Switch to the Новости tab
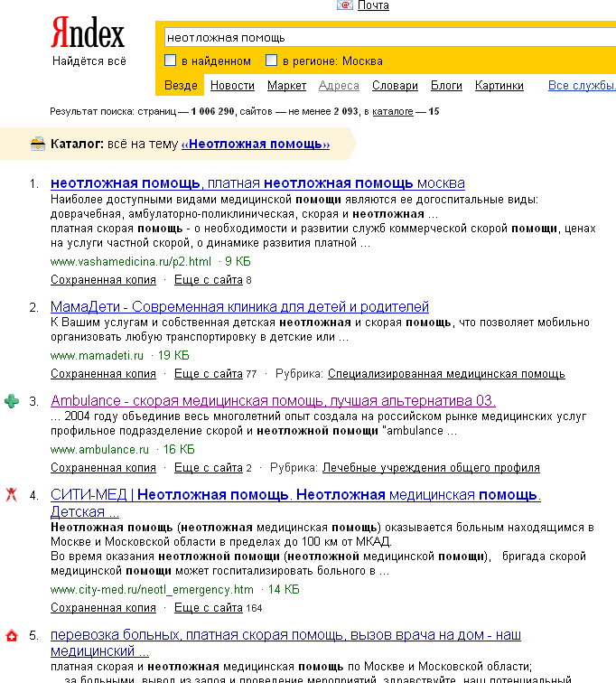The height and width of the screenshot is (683, 616). (x=232, y=85)
